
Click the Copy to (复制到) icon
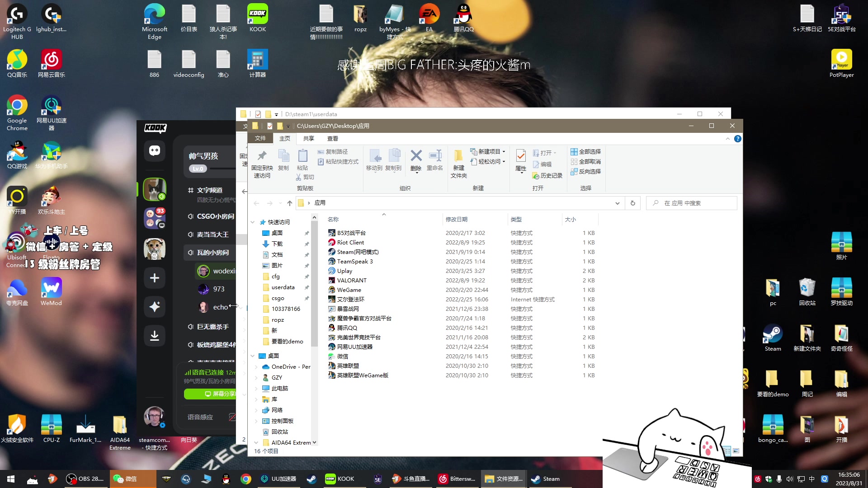point(394,156)
